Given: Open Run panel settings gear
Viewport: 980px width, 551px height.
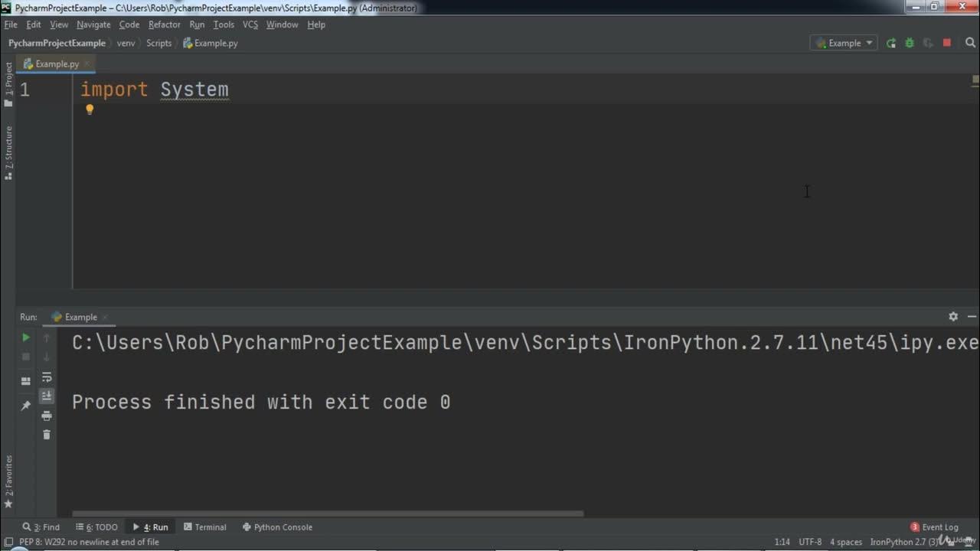Looking at the screenshot, I should (953, 316).
